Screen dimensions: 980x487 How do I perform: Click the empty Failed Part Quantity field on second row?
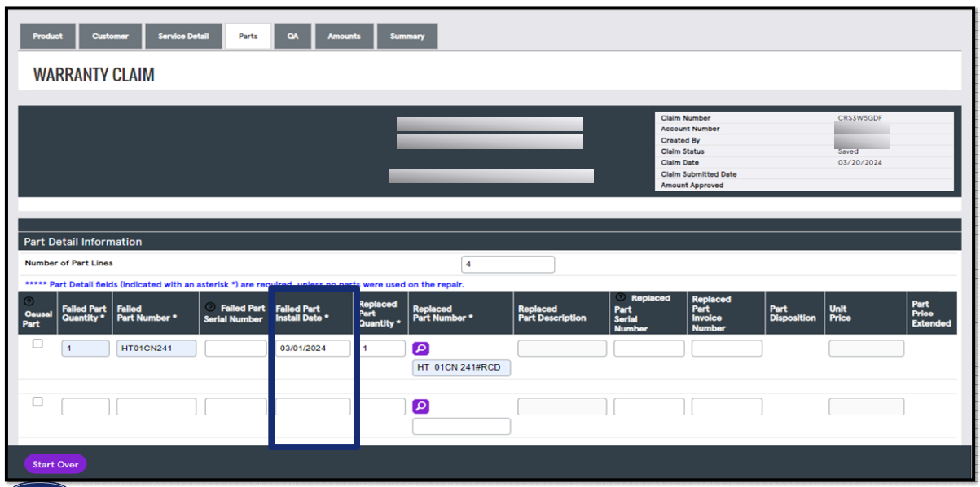pyautogui.click(x=85, y=406)
